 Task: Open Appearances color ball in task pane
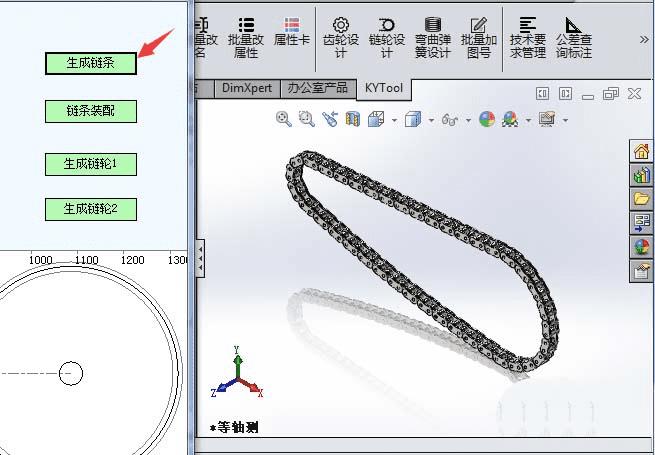click(x=641, y=247)
